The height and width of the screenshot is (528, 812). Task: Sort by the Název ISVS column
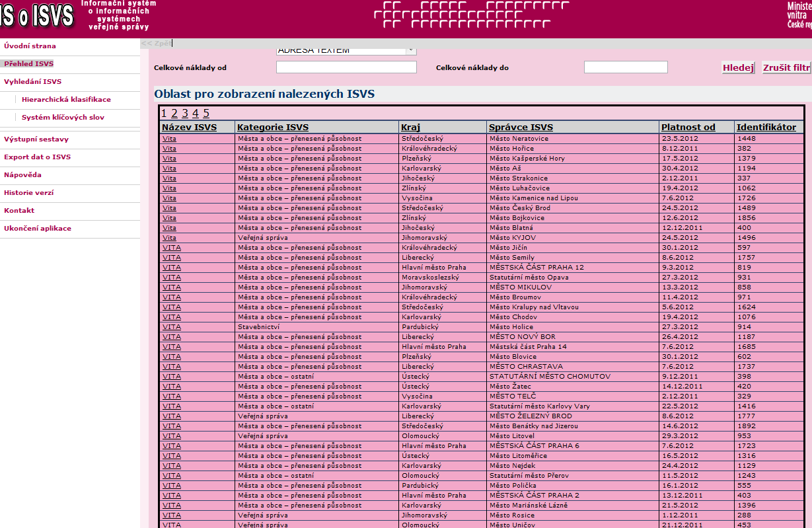coord(189,128)
